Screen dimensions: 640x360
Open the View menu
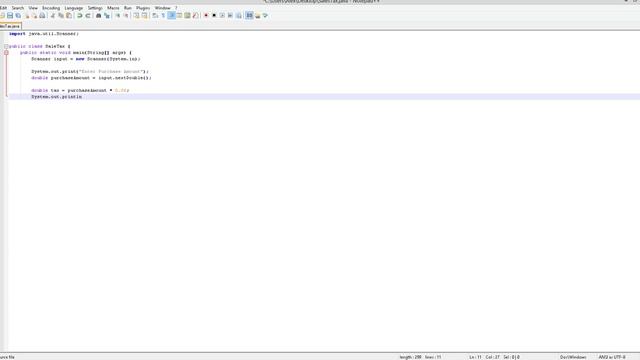[x=33, y=8]
